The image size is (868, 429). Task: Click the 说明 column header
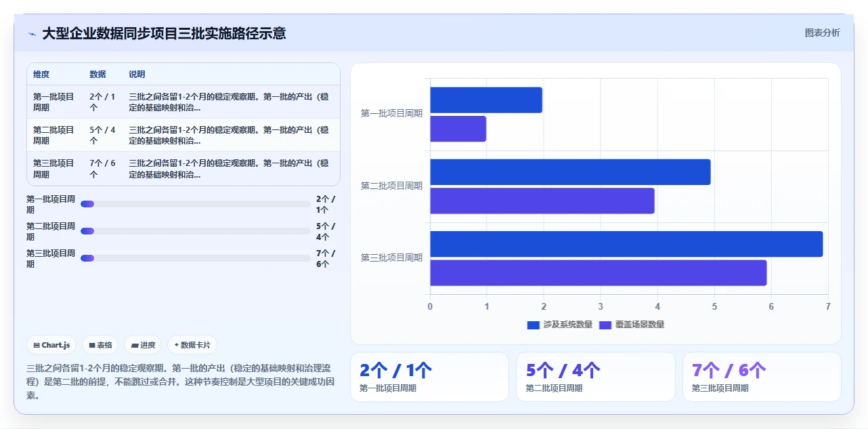click(137, 75)
